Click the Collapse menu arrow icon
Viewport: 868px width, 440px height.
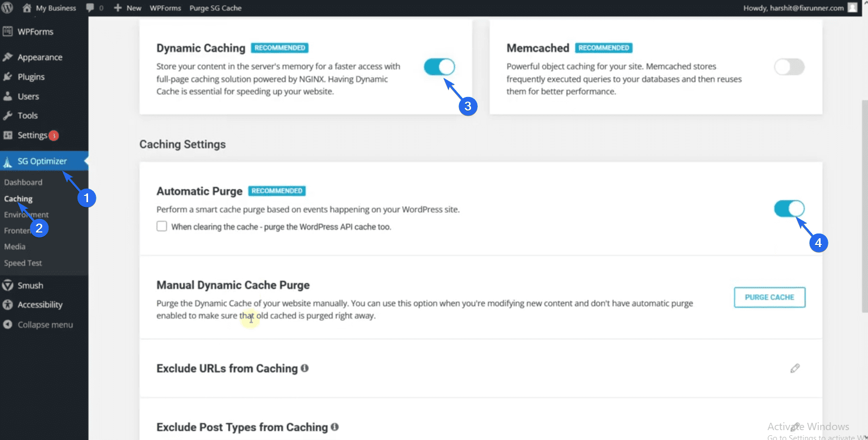[8, 324]
